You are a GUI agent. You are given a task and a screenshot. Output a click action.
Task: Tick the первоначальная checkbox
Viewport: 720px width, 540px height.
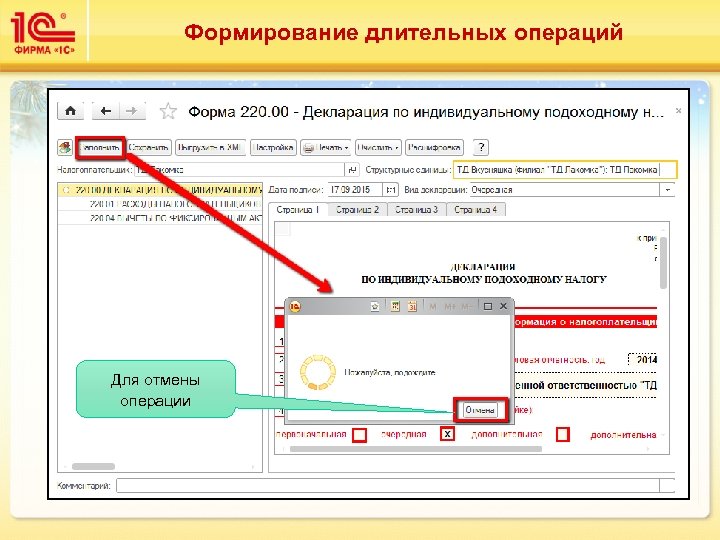(360, 434)
